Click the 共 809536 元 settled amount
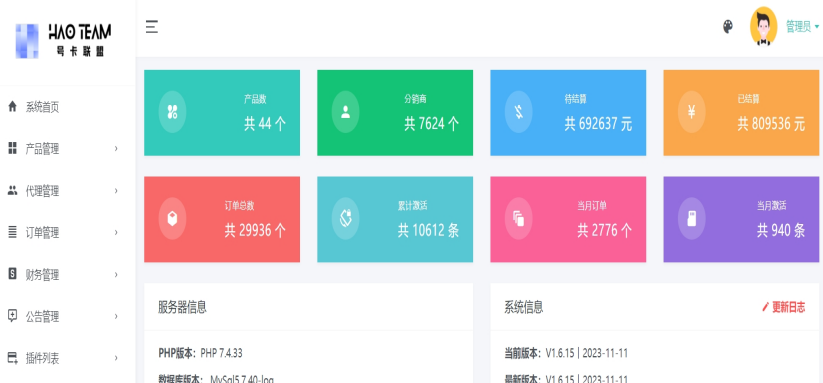823x383 pixels. [x=771, y=124]
